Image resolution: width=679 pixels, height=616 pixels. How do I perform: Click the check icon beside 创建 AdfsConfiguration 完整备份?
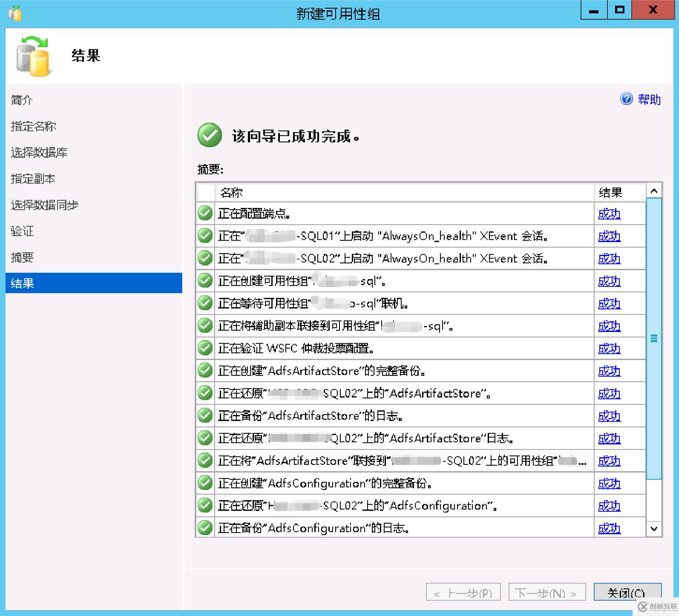coord(205,483)
